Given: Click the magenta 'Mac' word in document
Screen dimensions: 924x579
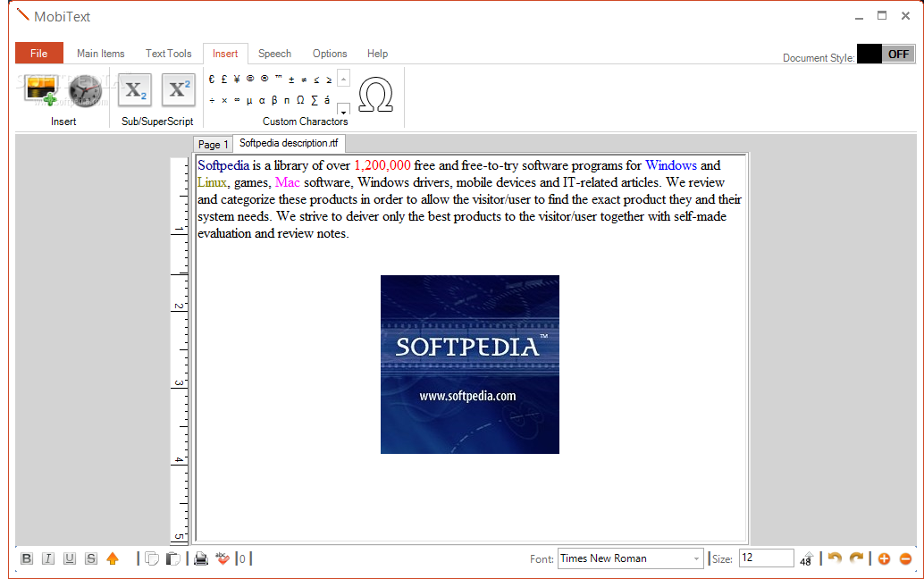Looking at the screenshot, I should tap(288, 182).
